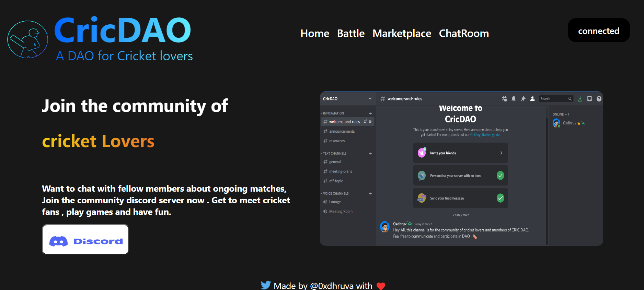Expand the CricDAO server dropdown in Discord preview
The width and height of the screenshot is (644, 290).
pos(370,99)
